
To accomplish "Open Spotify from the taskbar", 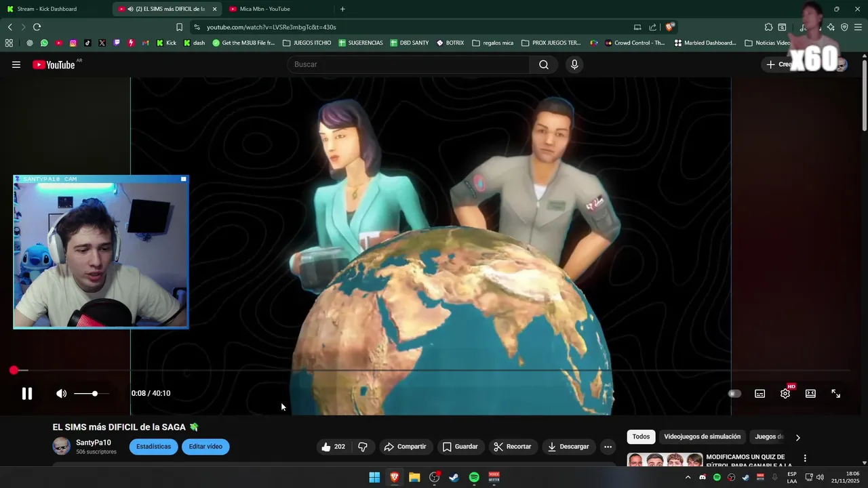I will click(474, 477).
